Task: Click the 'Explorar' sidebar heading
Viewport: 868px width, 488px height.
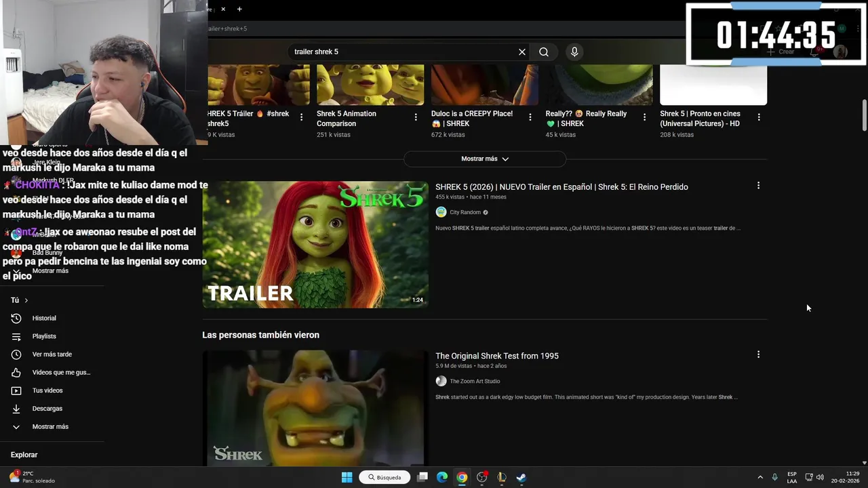Action: pyautogui.click(x=24, y=455)
